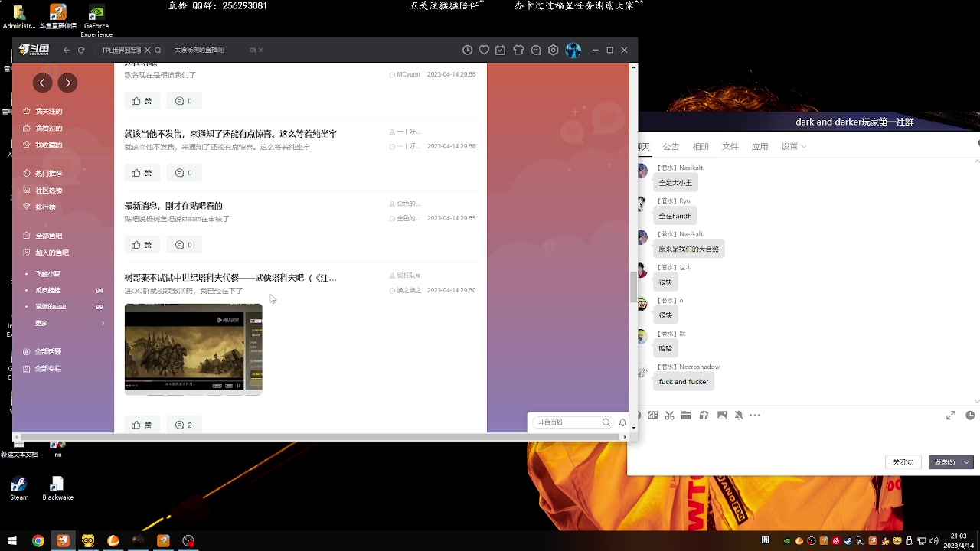980x551 pixels.
Task: Click the scissors screenshot icon in QQ chat
Action: 670,416
